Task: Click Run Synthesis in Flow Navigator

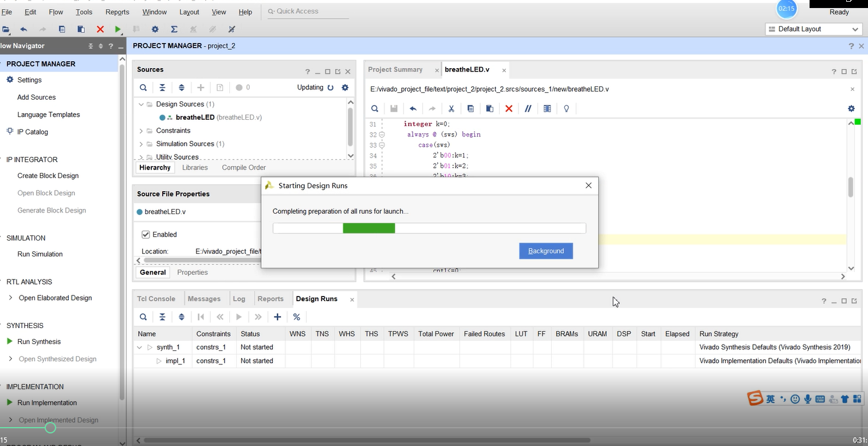Action: pos(39,342)
